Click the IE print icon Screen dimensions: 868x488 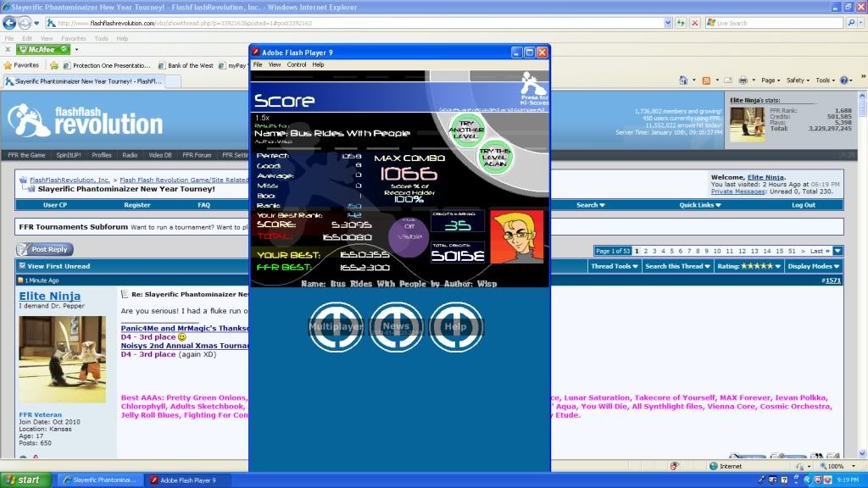point(743,80)
